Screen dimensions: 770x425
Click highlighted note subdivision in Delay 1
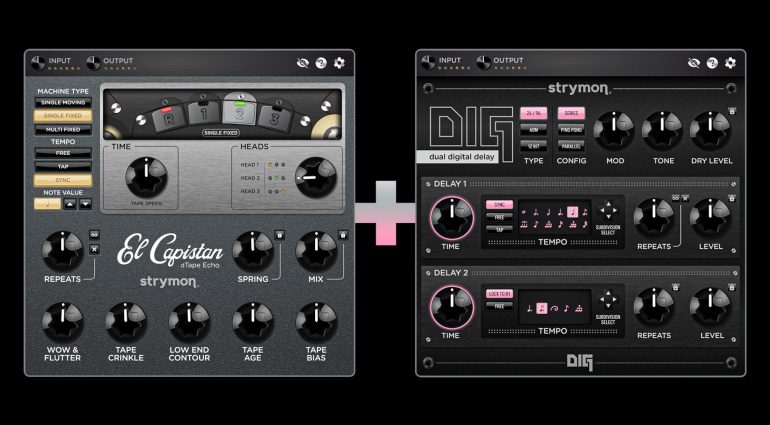point(573,212)
